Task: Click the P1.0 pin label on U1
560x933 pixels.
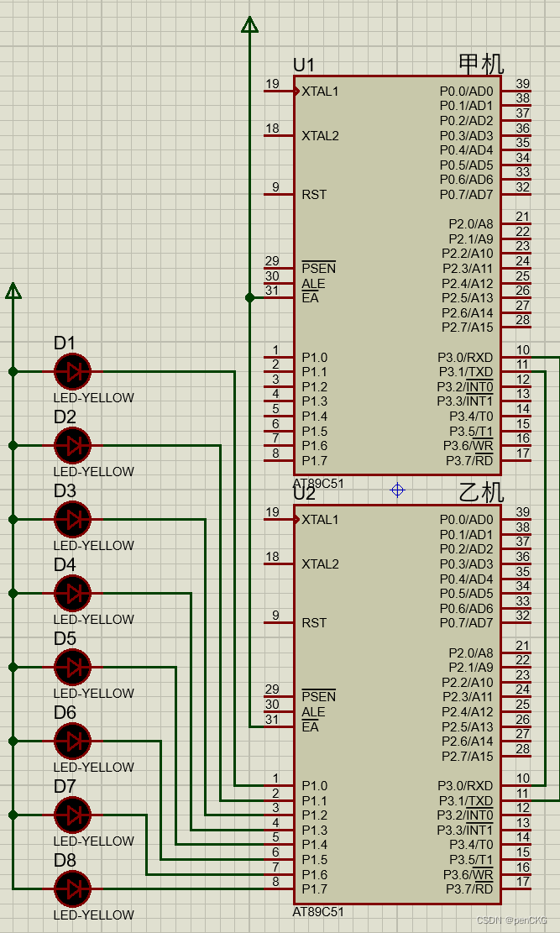Action: pyautogui.click(x=314, y=358)
